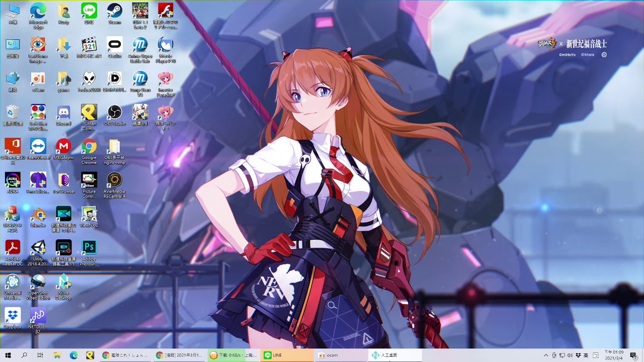
Task: Open the Office trial shortcut
Action: (x=13, y=151)
